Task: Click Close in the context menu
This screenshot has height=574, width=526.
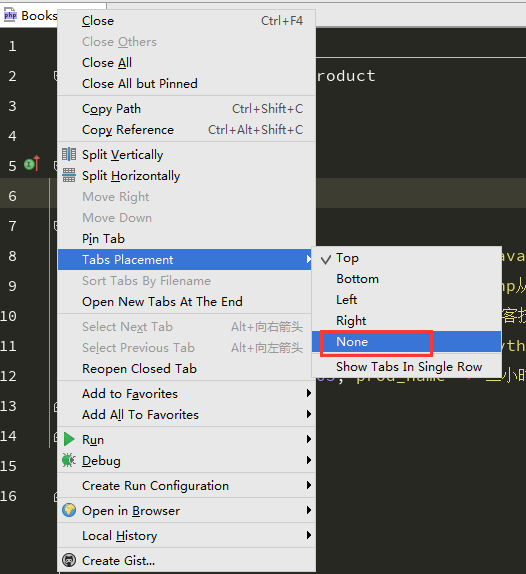Action: point(186,21)
